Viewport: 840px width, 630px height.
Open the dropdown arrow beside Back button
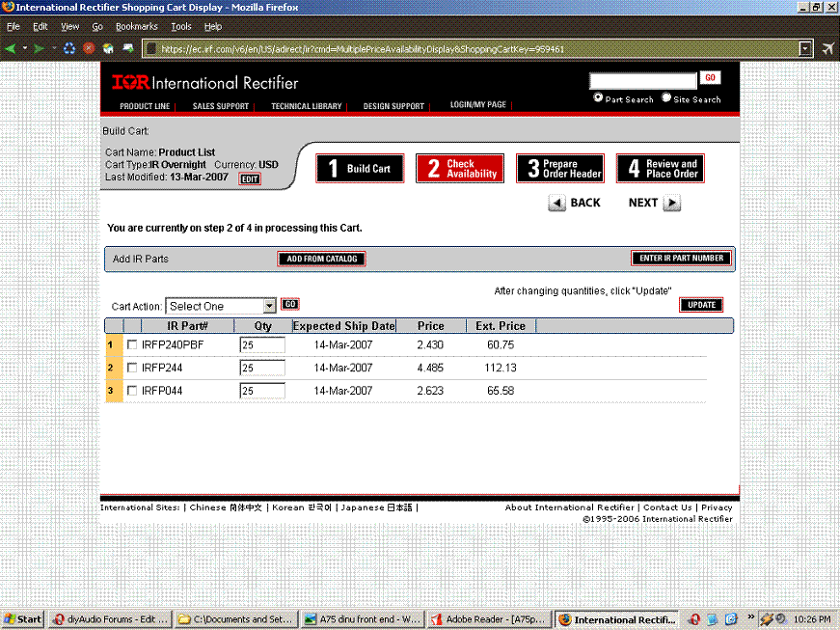[25, 48]
